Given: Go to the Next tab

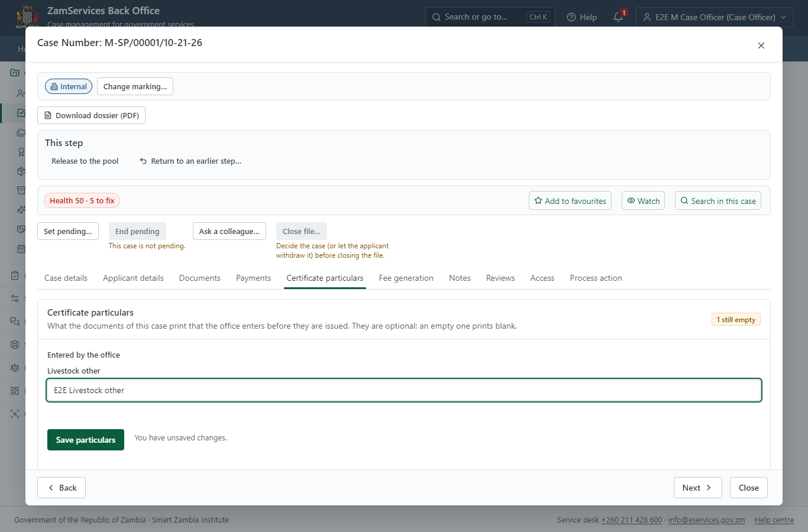Looking at the screenshot, I should [x=697, y=488].
